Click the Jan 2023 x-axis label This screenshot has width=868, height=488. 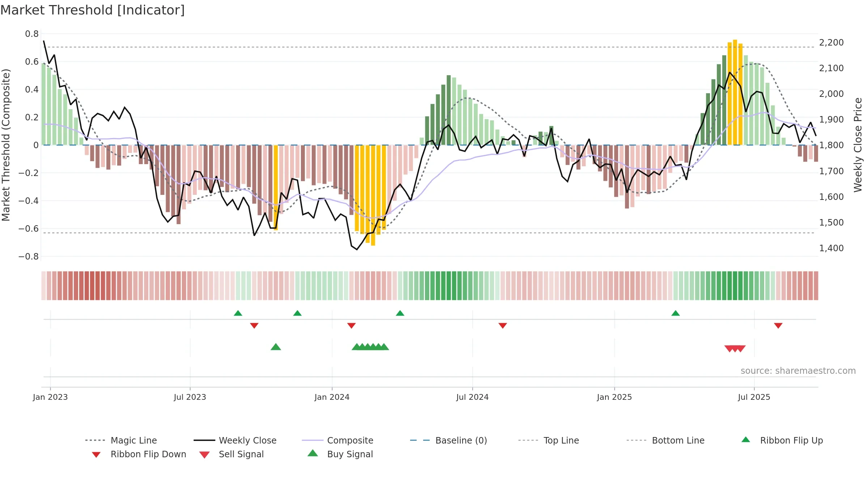[x=50, y=397]
